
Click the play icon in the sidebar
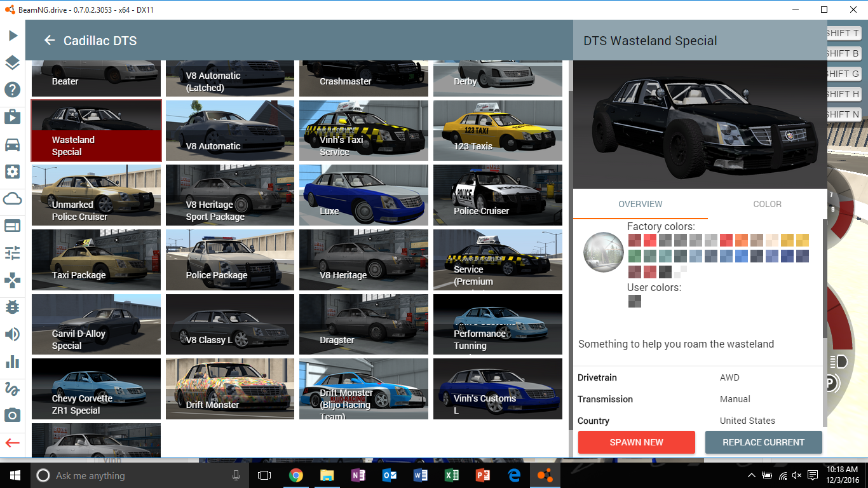point(13,36)
